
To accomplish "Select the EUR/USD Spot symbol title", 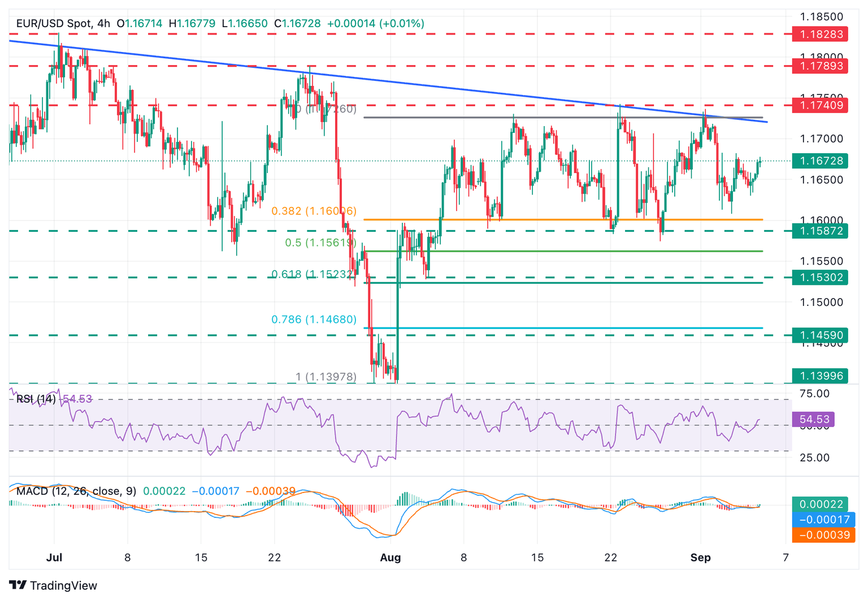I will pos(54,24).
